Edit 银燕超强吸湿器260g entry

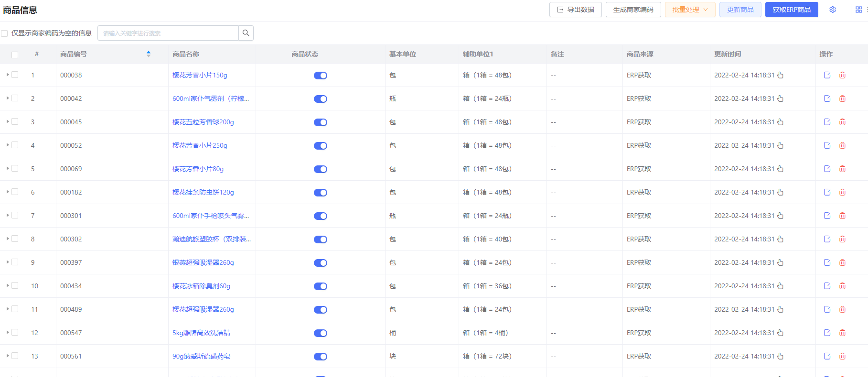point(827,262)
